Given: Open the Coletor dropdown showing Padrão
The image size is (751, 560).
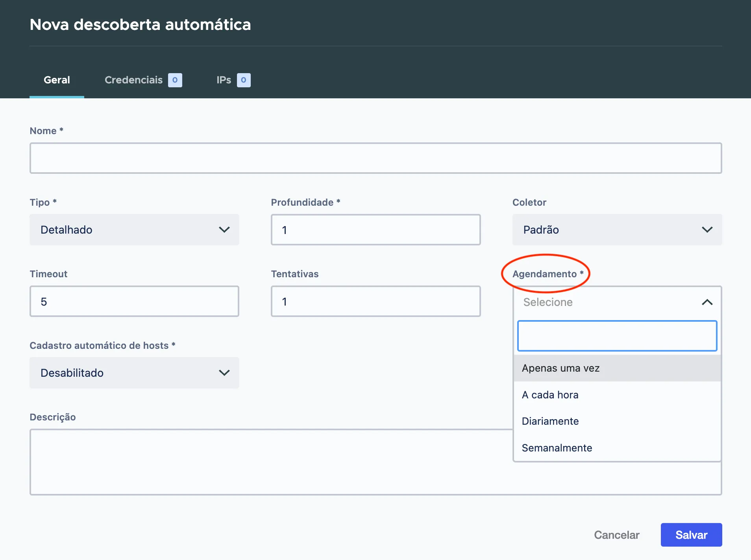Looking at the screenshot, I should click(617, 230).
